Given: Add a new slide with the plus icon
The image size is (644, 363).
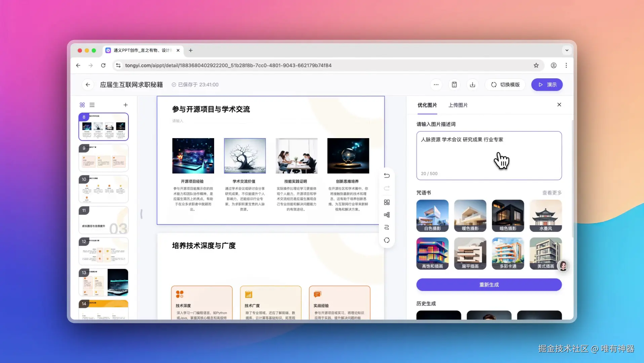Looking at the screenshot, I should pos(125,105).
